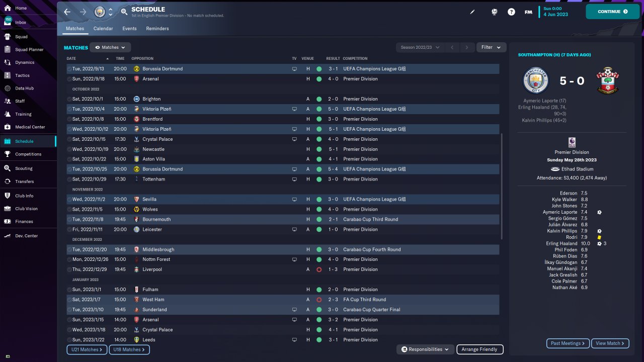Switch to the Calendar tab
644x362 pixels.
(x=103, y=29)
